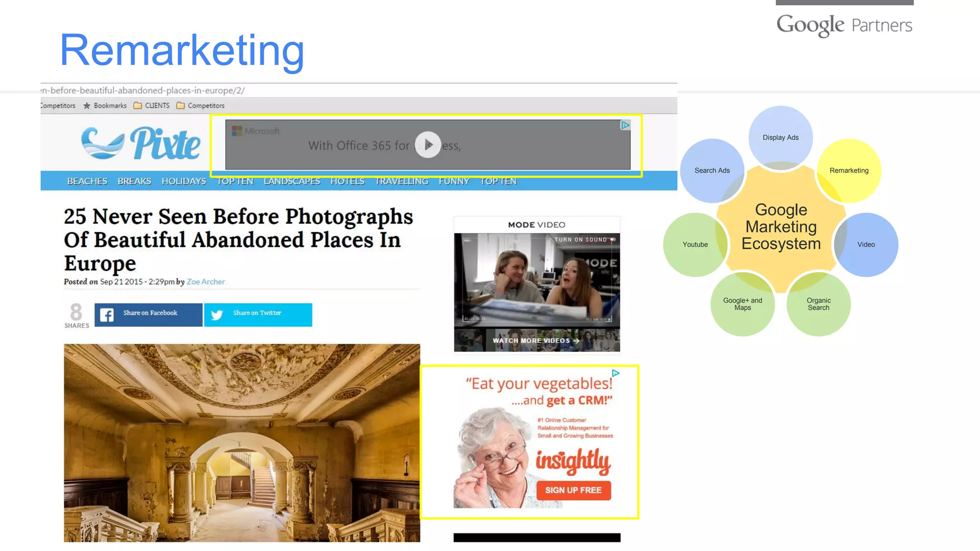Screen dimensions: 980x551
Task: Click the abandoned palace photograph
Action: 242,443
